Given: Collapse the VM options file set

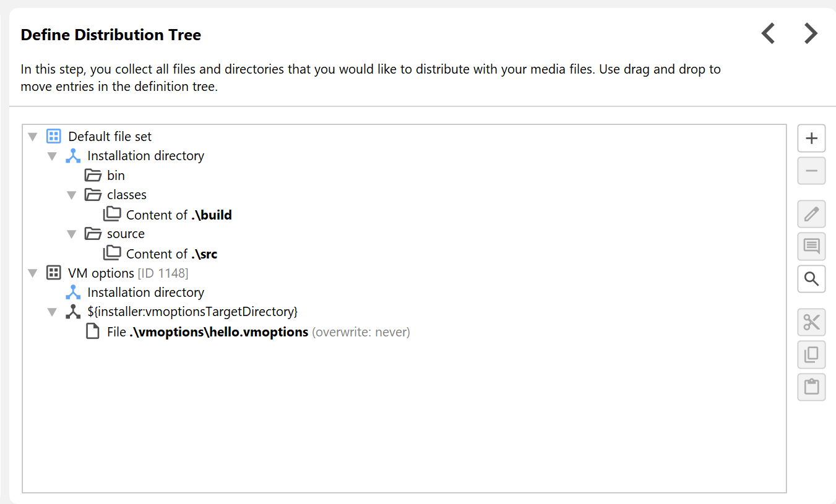Looking at the screenshot, I should (x=33, y=273).
